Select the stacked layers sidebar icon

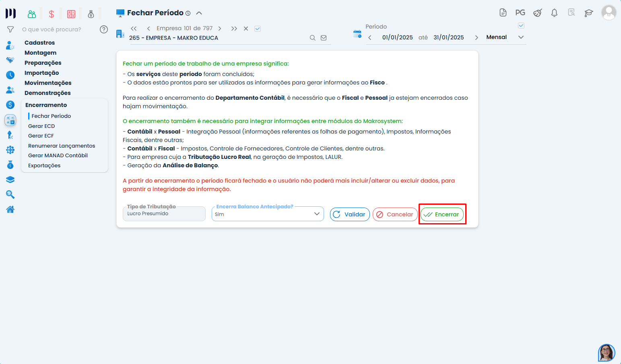(x=10, y=180)
